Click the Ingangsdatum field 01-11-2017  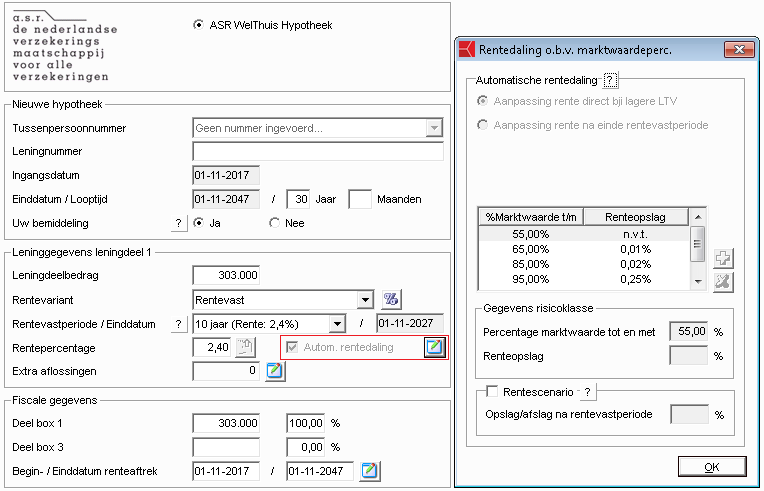tap(226, 175)
